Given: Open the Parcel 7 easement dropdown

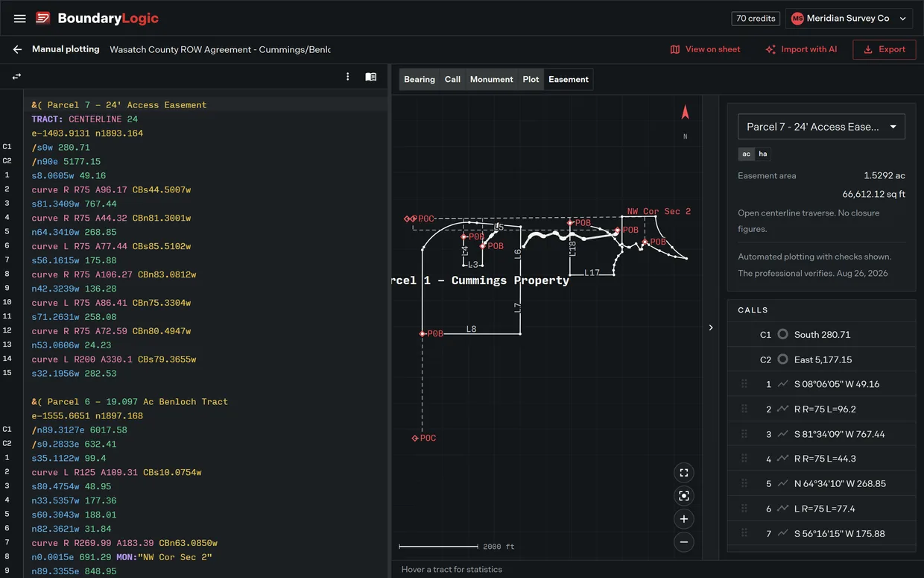Looking at the screenshot, I should [821, 127].
